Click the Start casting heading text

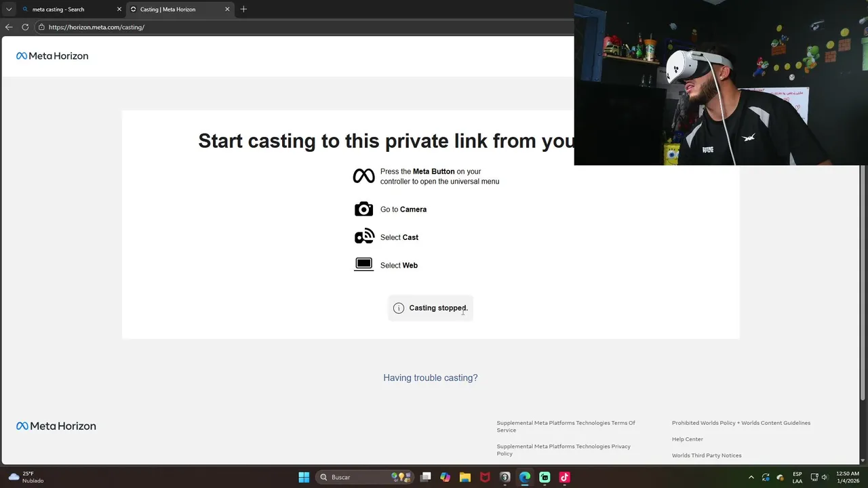(386, 141)
